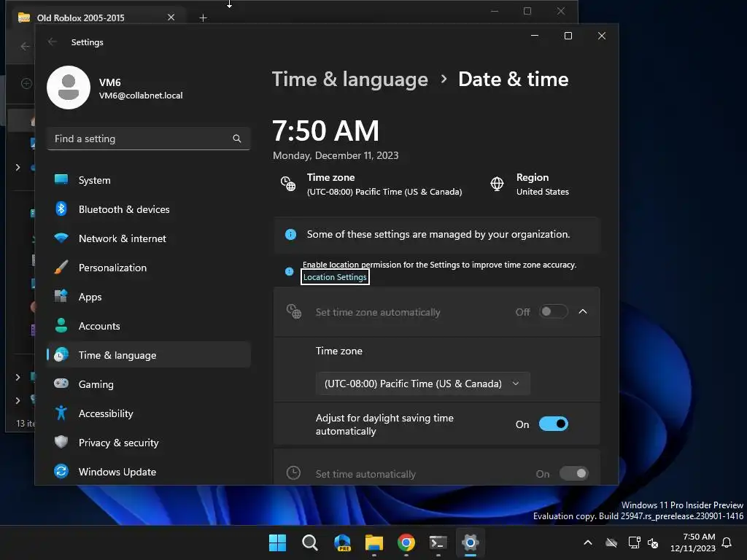747x560 pixels.
Task: Close the Old Roblox 2005-2015 tab
Action: tap(171, 17)
